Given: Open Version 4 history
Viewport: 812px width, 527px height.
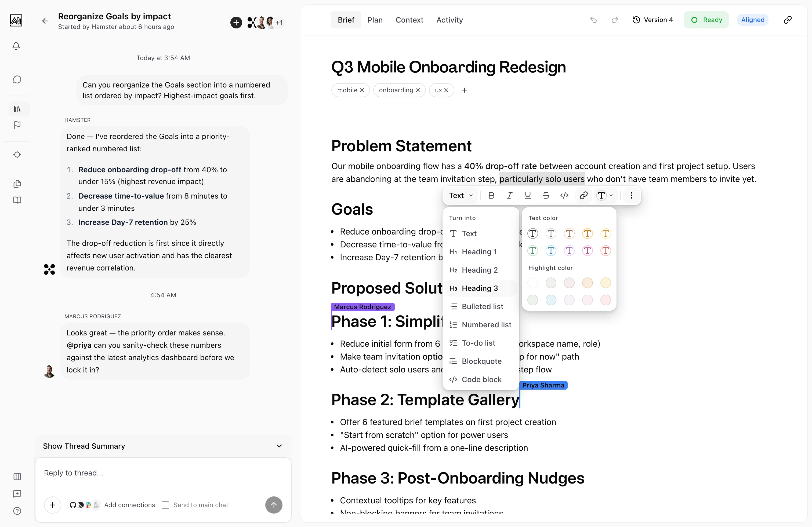Looking at the screenshot, I should tap(653, 20).
